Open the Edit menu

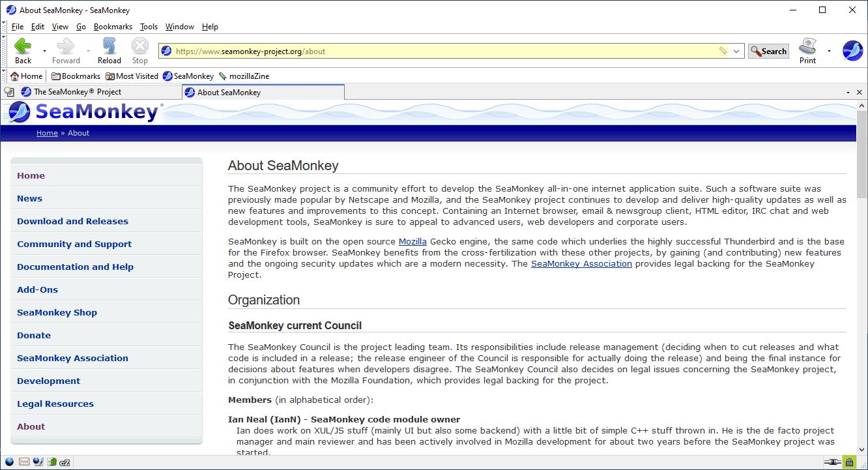tap(38, 27)
